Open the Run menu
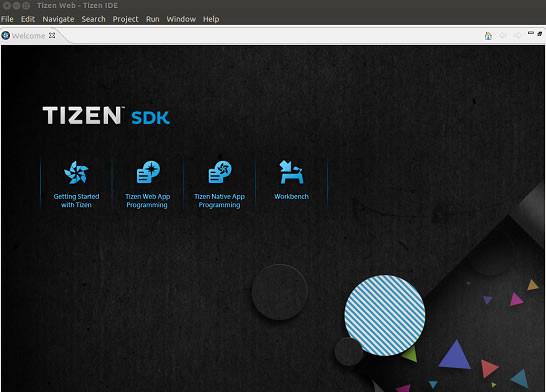This screenshot has height=392, width=546. click(153, 19)
